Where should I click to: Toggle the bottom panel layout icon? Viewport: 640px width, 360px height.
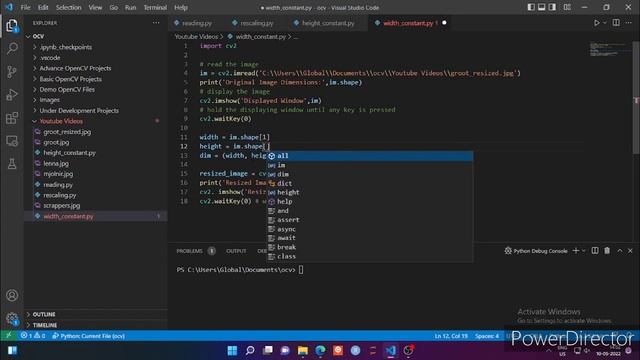click(x=541, y=7)
